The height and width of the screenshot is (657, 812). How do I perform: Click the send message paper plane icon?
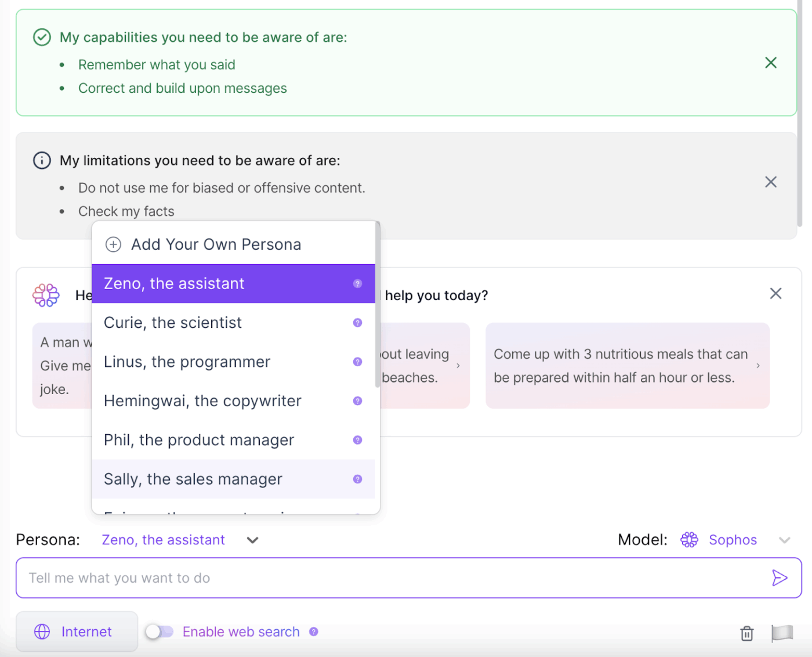[780, 577]
